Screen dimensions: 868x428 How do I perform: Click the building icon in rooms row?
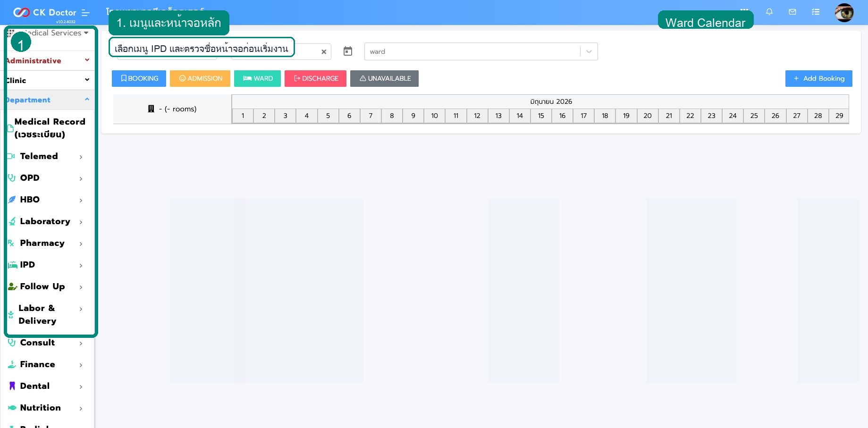151,109
